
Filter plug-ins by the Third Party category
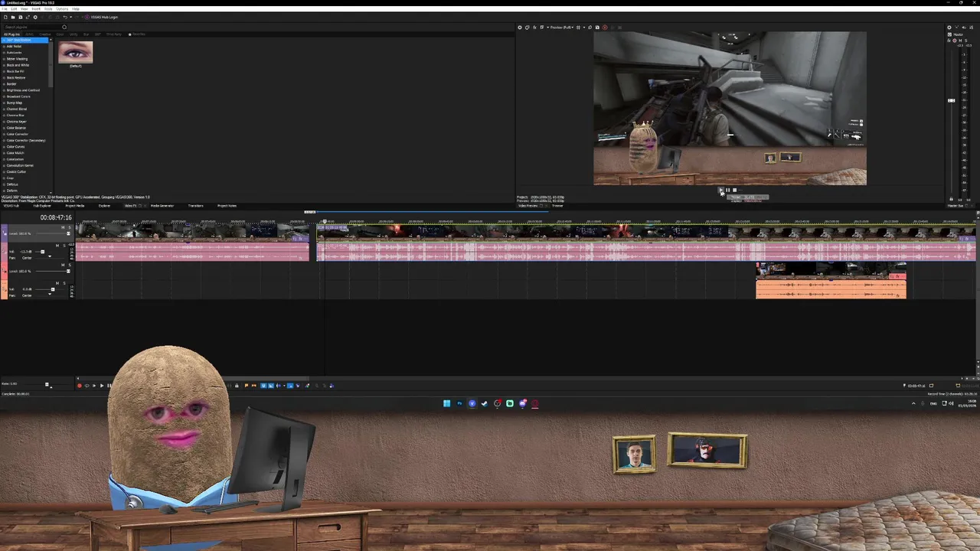[114, 34]
